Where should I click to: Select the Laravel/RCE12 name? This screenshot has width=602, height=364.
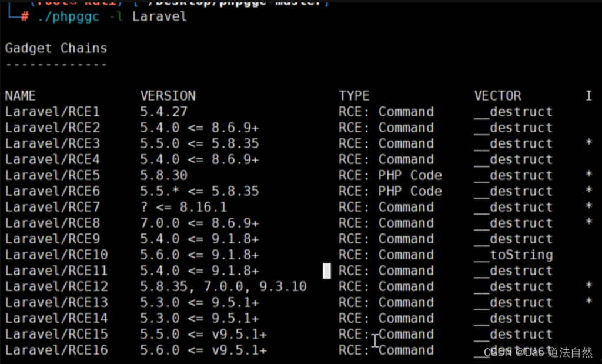coord(56,287)
